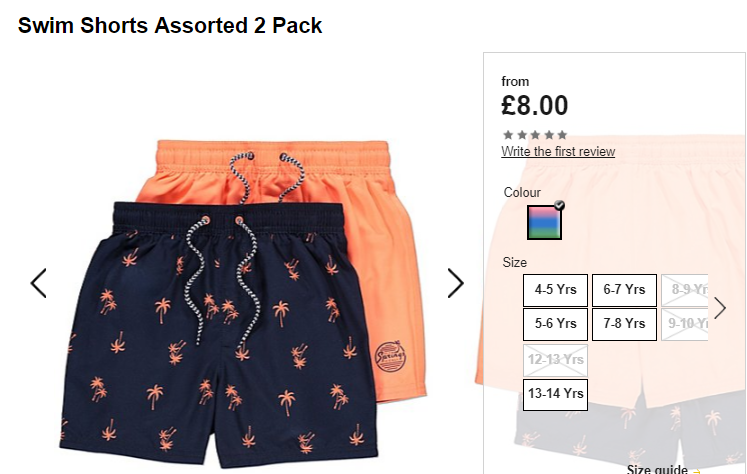Choose size 4-5 Yrs
The image size is (747, 474).
[x=555, y=290]
